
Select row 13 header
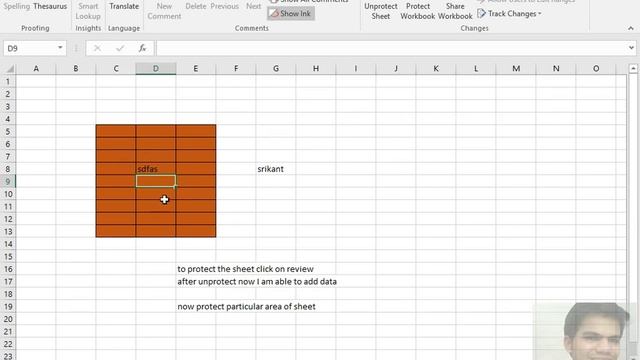point(8,231)
